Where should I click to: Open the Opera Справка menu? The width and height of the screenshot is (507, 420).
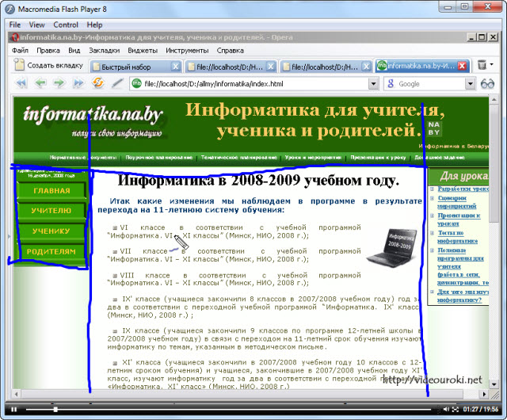coord(231,51)
